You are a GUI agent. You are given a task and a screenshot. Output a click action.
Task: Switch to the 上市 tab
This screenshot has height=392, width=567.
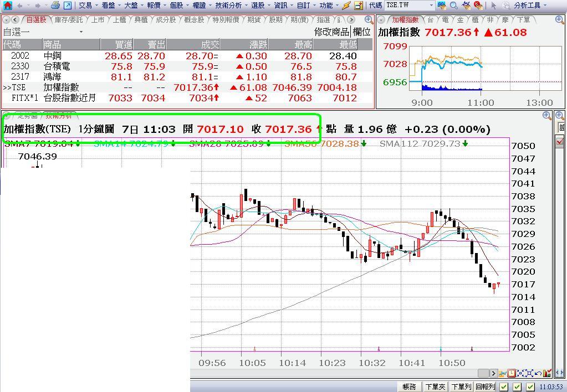pos(98,20)
